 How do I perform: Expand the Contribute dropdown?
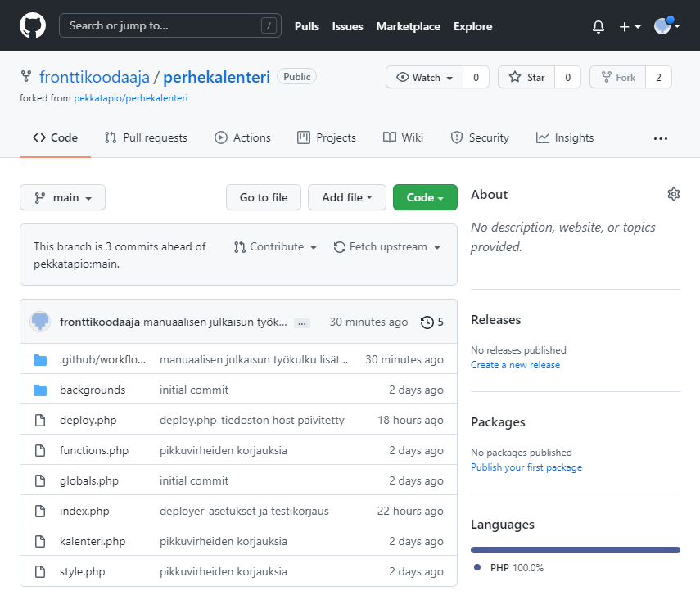[x=275, y=247]
